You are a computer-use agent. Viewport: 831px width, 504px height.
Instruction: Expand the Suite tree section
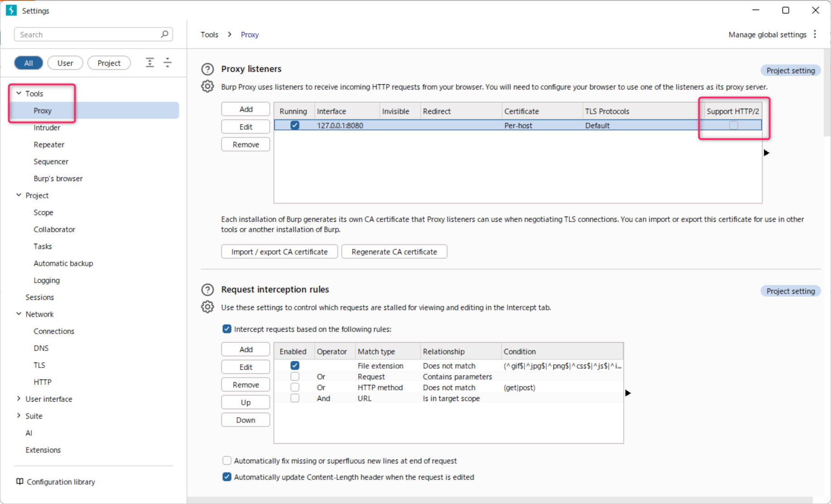click(19, 416)
